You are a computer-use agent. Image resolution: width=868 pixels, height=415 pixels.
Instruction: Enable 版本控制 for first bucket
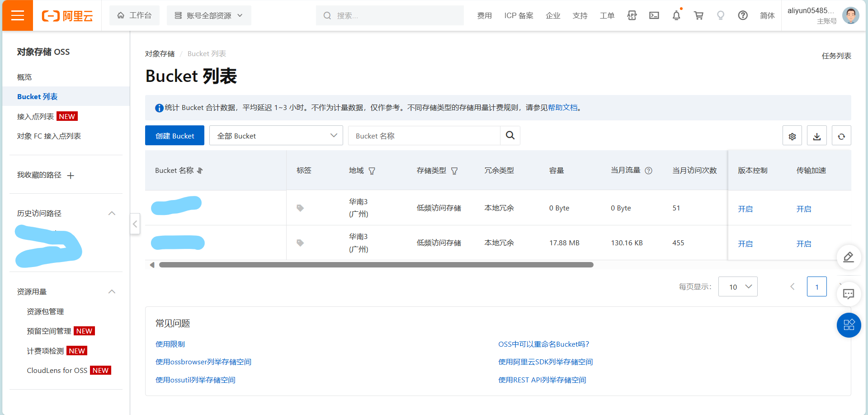point(745,209)
